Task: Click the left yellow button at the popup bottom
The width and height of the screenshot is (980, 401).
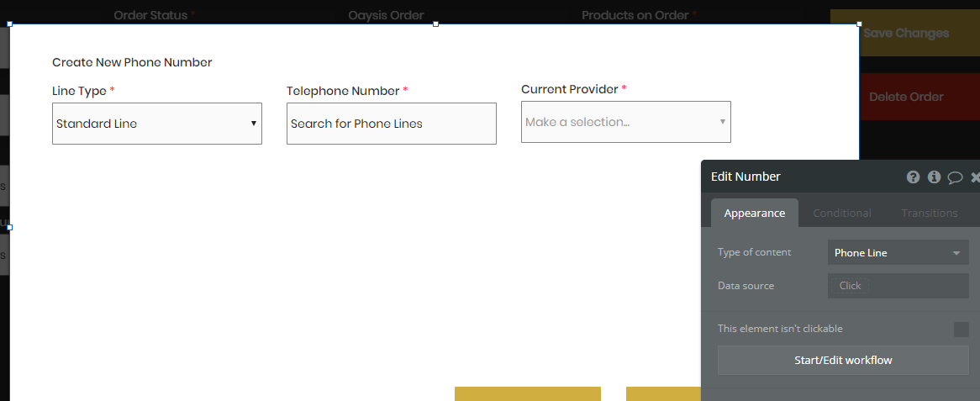Action: (527, 393)
